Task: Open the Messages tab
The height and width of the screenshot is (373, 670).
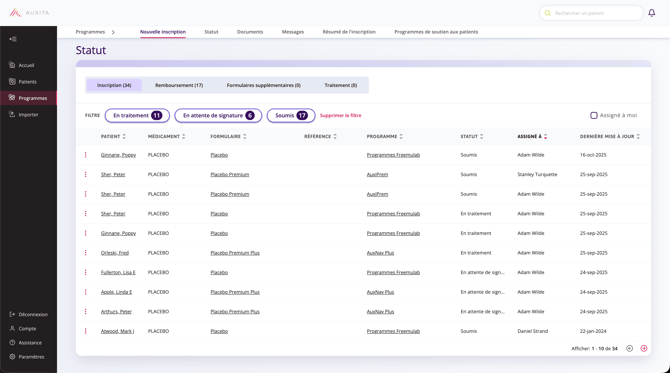Action: click(293, 32)
